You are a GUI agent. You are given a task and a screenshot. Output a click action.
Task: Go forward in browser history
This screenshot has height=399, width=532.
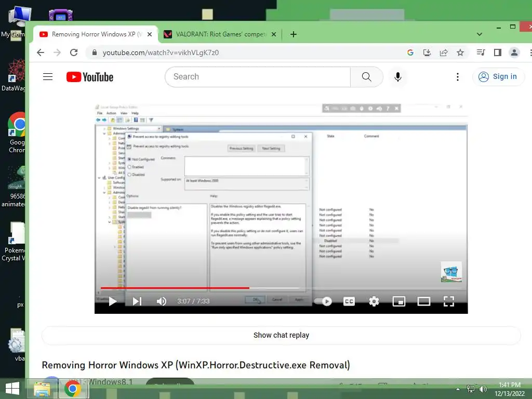pos(57,52)
